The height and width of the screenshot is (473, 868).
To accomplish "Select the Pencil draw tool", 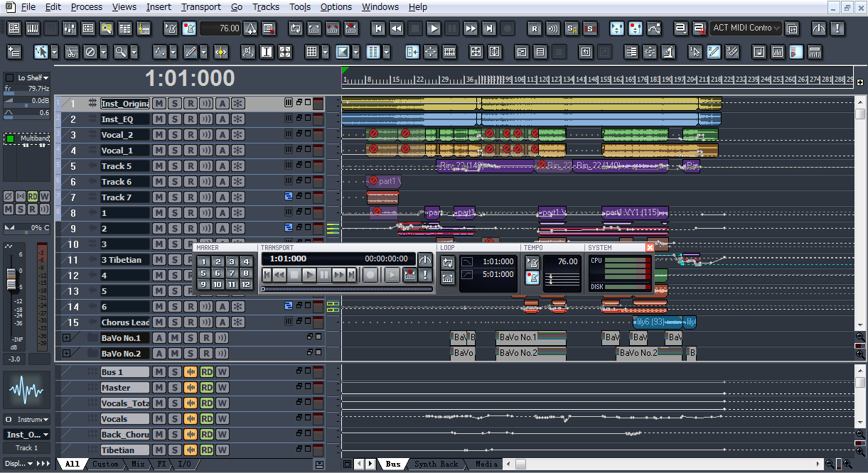I will (x=190, y=52).
